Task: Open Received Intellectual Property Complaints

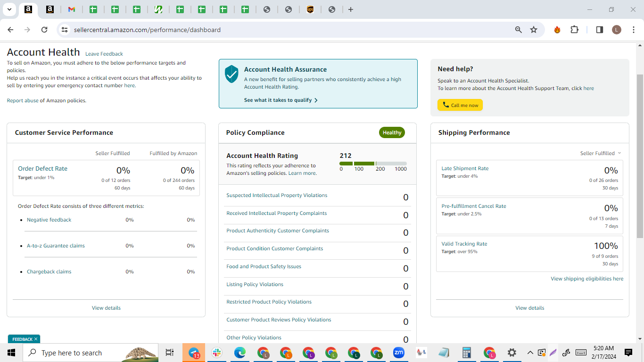Action: (x=276, y=213)
